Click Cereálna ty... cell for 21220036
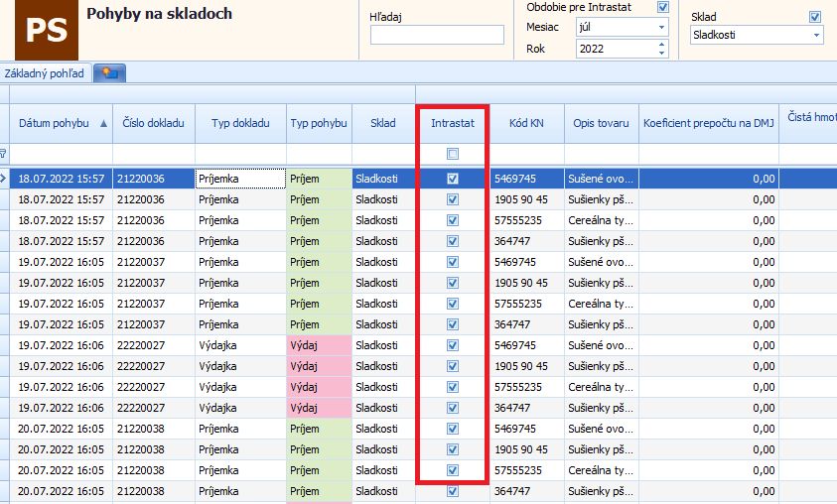The image size is (837, 504). (602, 220)
